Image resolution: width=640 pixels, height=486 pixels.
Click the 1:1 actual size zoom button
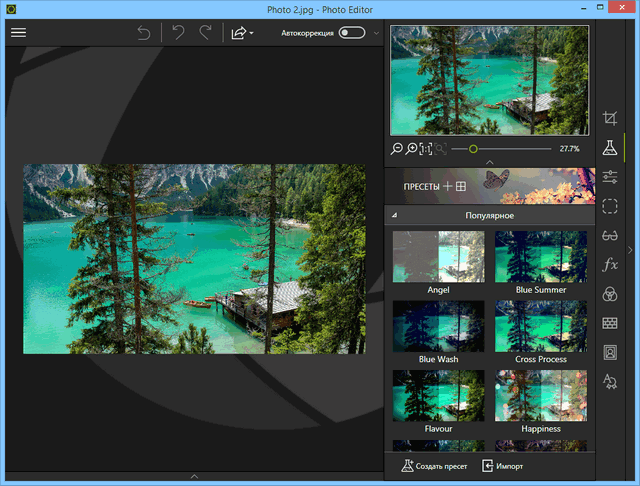(425, 148)
